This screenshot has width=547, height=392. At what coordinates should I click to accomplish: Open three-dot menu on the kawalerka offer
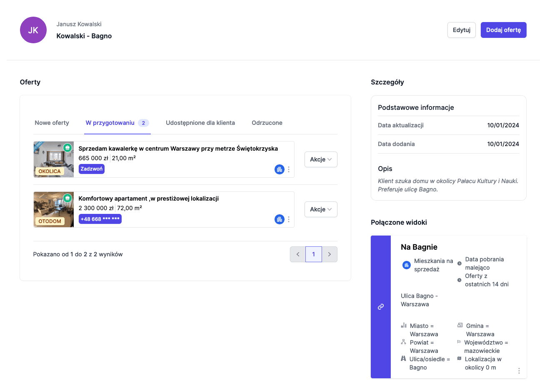pyautogui.click(x=289, y=169)
